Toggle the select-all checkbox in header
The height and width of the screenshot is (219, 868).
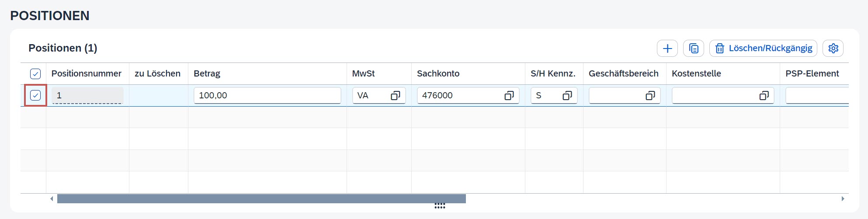[x=35, y=74]
